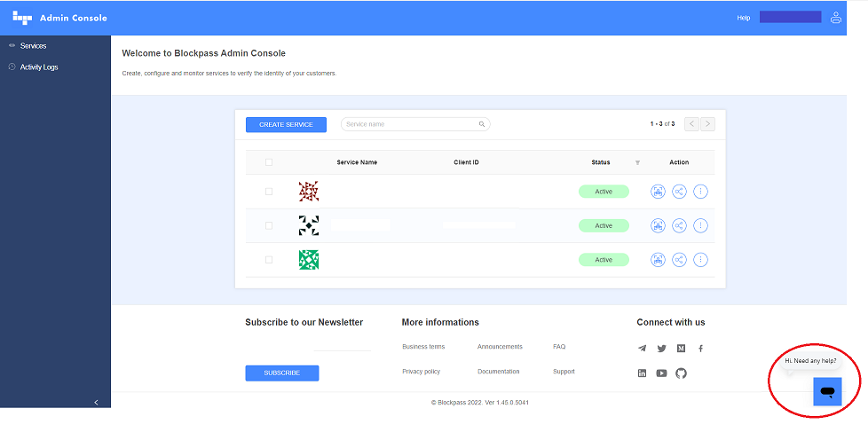Click the black arrows service logo
The height and width of the screenshot is (432, 868).
coord(309,225)
